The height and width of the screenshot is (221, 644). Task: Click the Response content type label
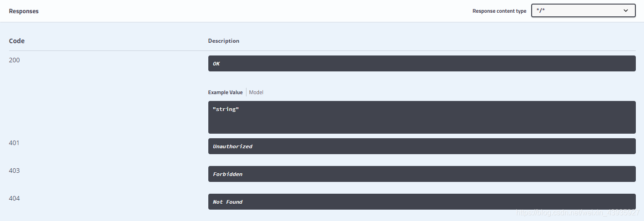tap(499, 11)
